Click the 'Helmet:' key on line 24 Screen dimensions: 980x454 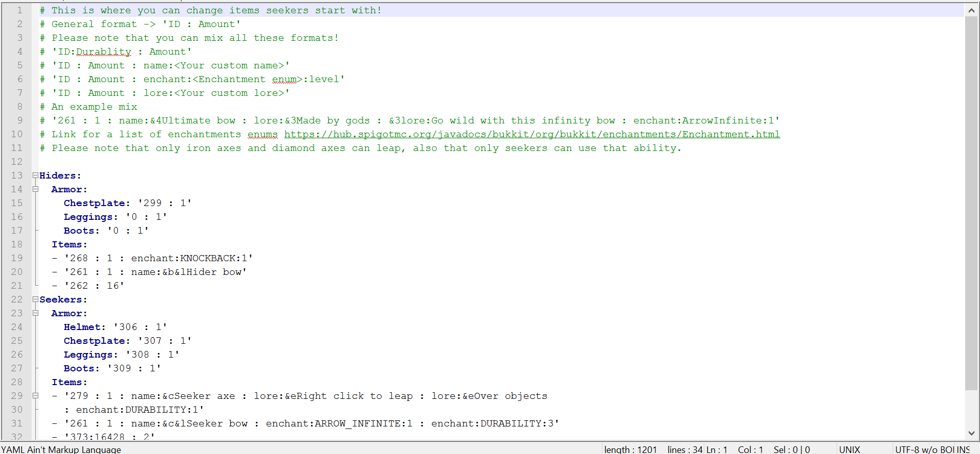(84, 327)
